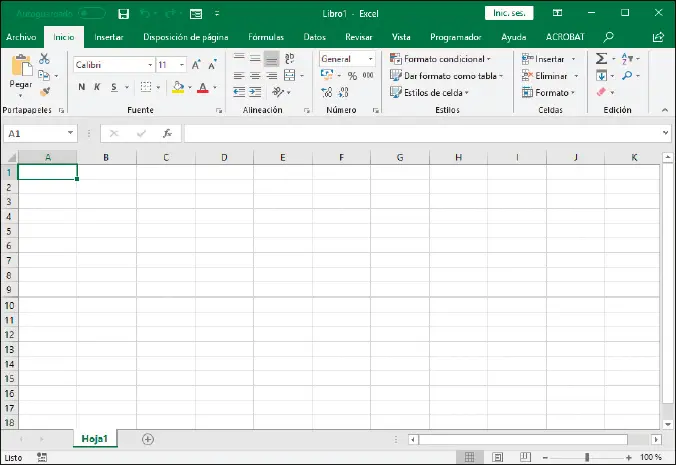Toggle bottom vertical alignment button
This screenshot has height=465, width=676.
tap(272, 59)
